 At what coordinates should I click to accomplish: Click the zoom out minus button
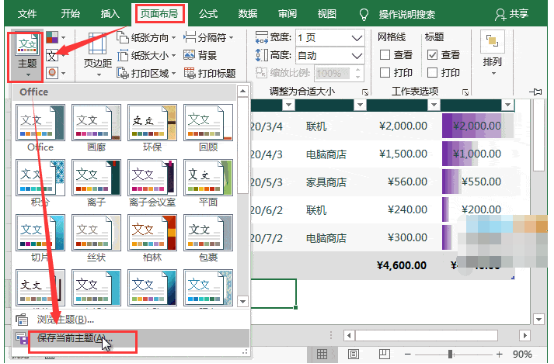(x=407, y=354)
